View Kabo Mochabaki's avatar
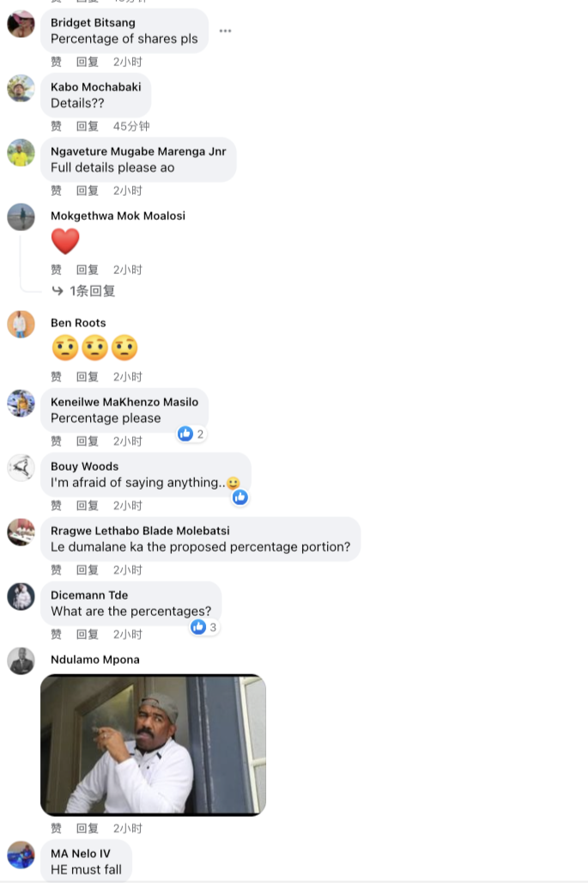The height and width of the screenshot is (883, 588). [21, 88]
